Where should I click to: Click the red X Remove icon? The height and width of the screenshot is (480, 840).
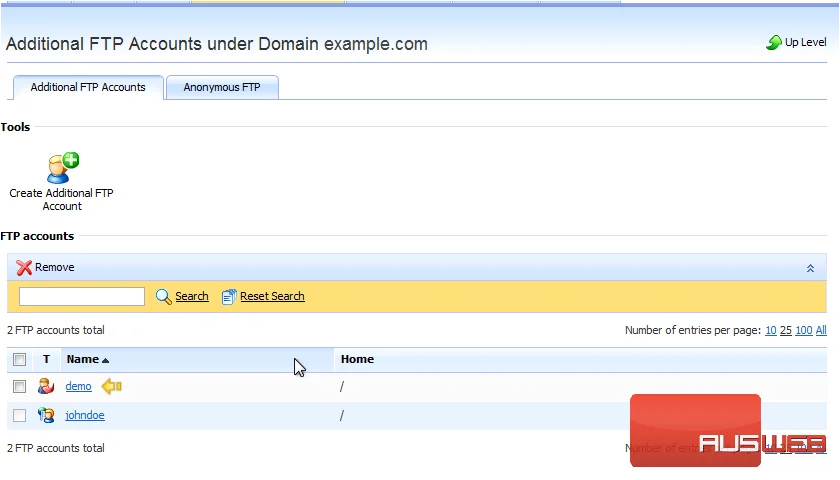pyautogui.click(x=24, y=267)
